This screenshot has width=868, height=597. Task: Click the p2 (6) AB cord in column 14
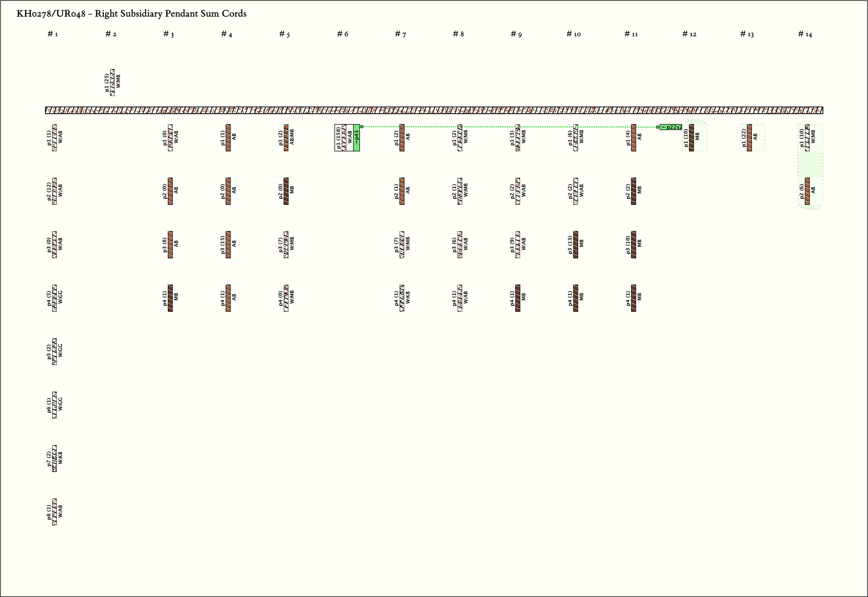(x=807, y=191)
